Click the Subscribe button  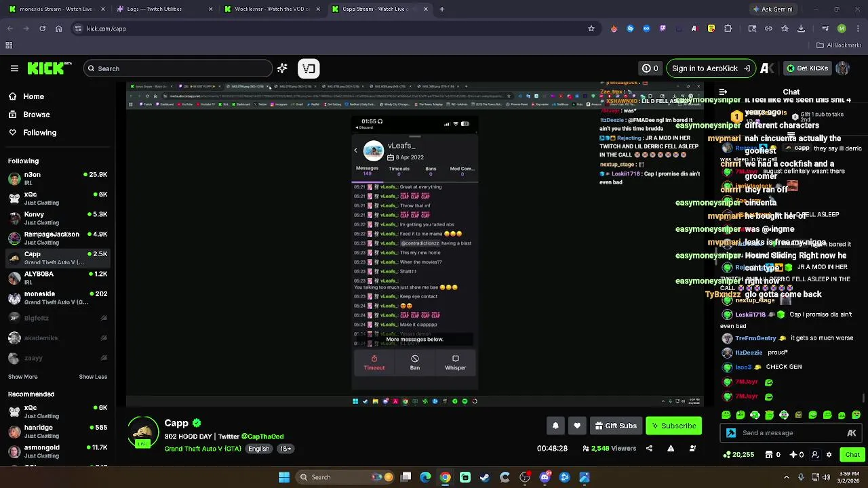[x=674, y=426]
